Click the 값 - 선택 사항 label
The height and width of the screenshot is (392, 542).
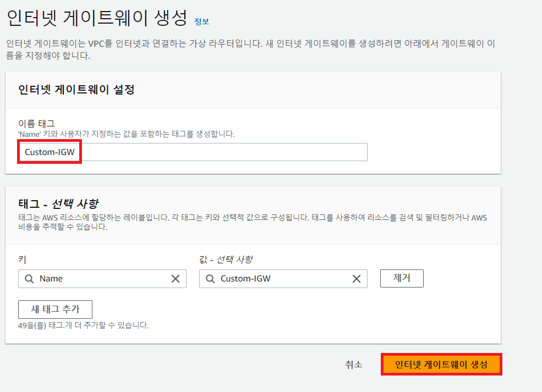[x=226, y=260]
